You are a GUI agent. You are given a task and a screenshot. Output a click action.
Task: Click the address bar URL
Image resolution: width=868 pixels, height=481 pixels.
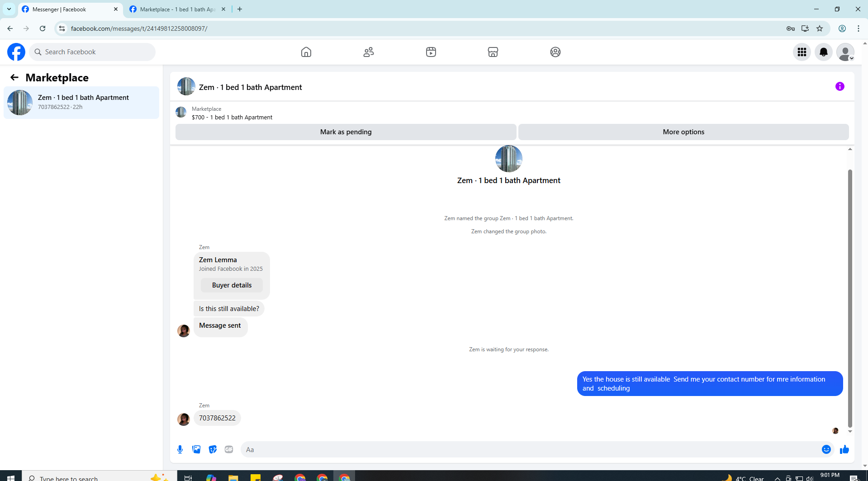(139, 28)
